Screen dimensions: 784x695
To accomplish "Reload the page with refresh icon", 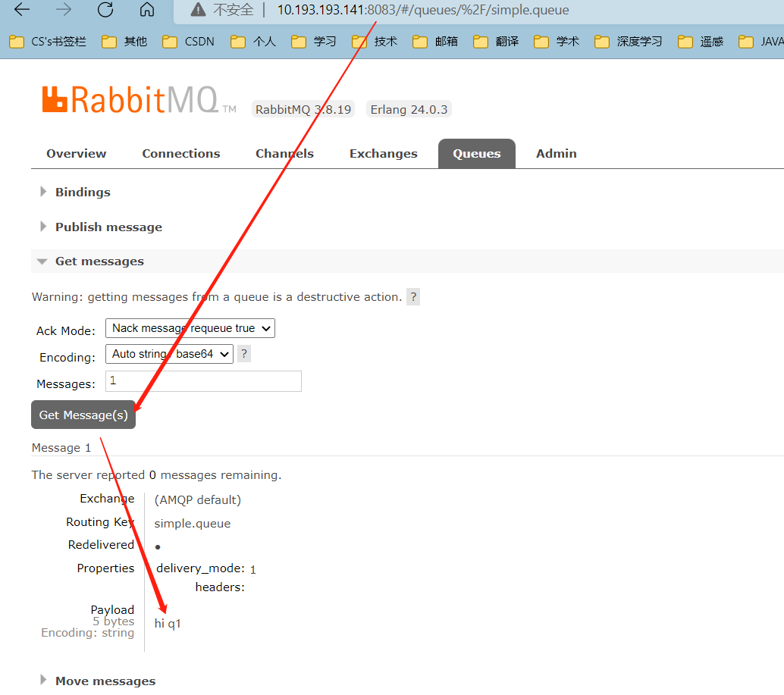I will pos(105,10).
